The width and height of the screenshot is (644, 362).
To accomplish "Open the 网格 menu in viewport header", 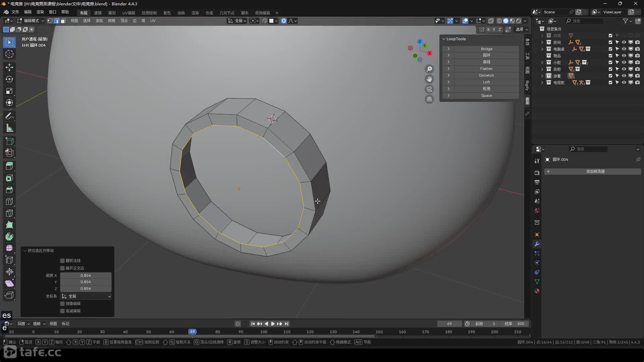I will point(111,21).
